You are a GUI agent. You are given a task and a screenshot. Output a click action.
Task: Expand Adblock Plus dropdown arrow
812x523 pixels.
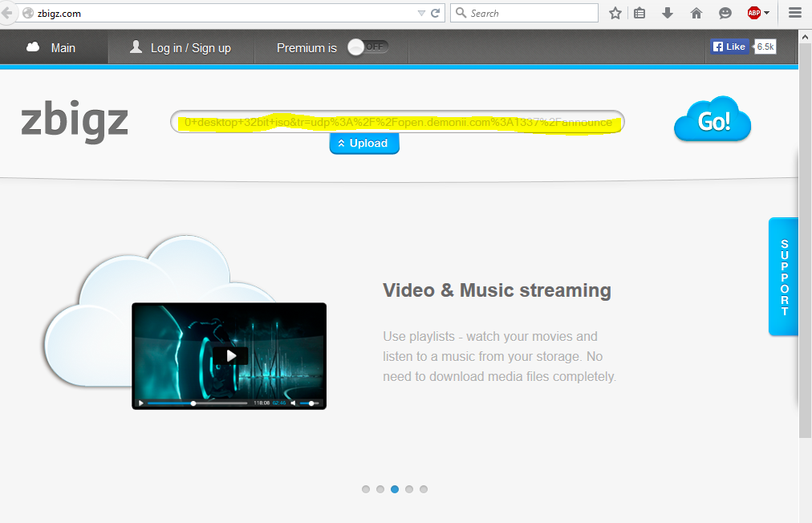coord(767,13)
